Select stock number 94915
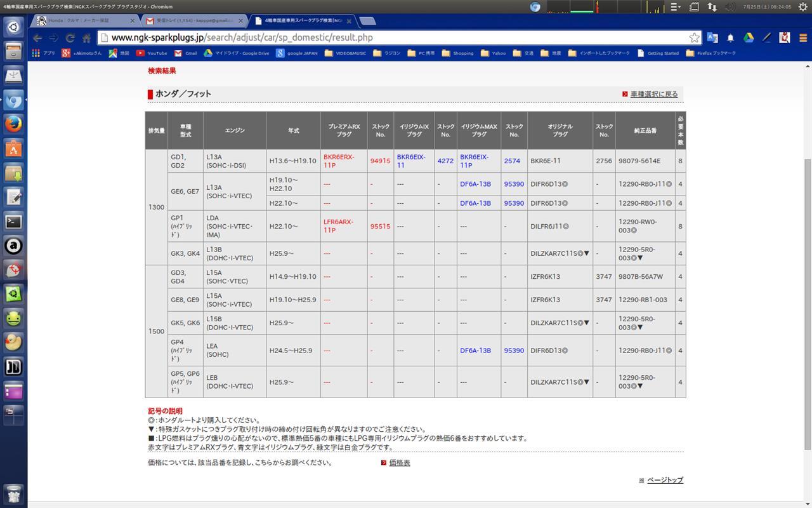Image resolution: width=812 pixels, height=508 pixels. [380, 161]
